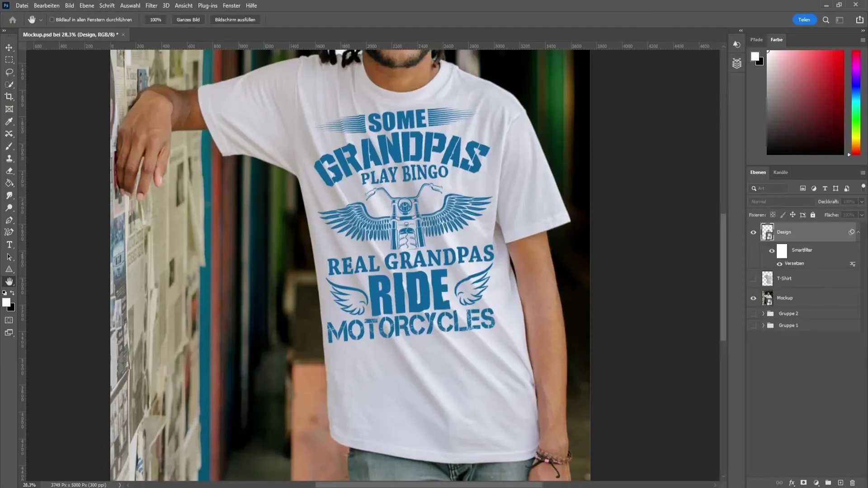Select the Eraser tool
This screenshot has width=868, height=488.
pos(9,171)
